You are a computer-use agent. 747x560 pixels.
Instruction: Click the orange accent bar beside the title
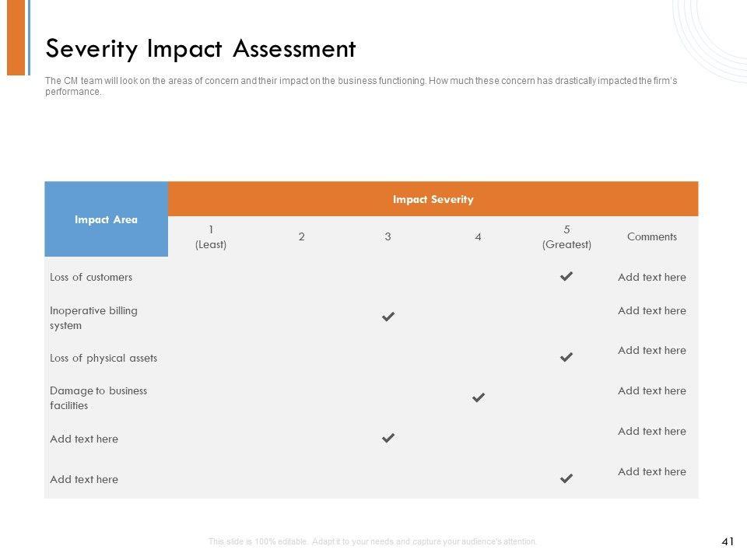pos(16,37)
